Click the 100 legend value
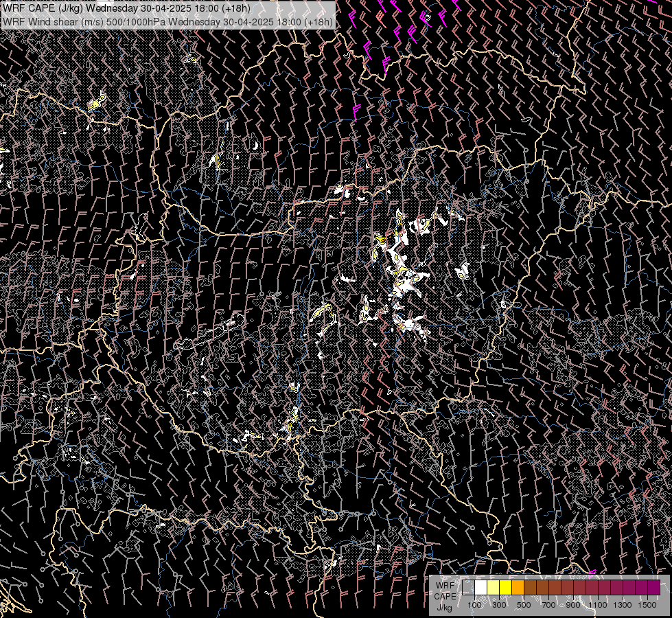 point(474,605)
